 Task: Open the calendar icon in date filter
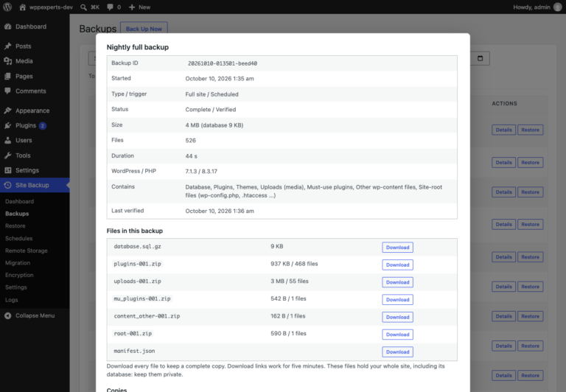(480, 58)
